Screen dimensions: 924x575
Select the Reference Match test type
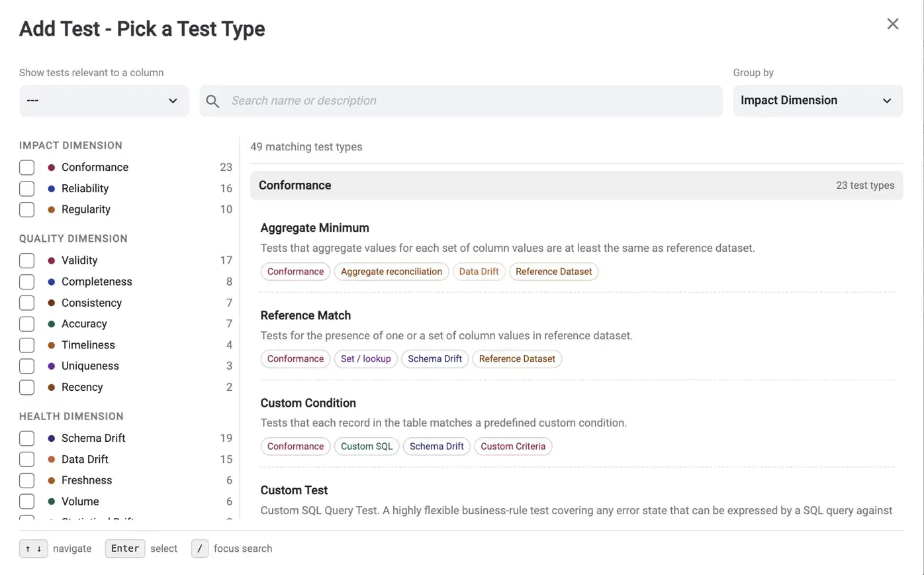pos(306,315)
